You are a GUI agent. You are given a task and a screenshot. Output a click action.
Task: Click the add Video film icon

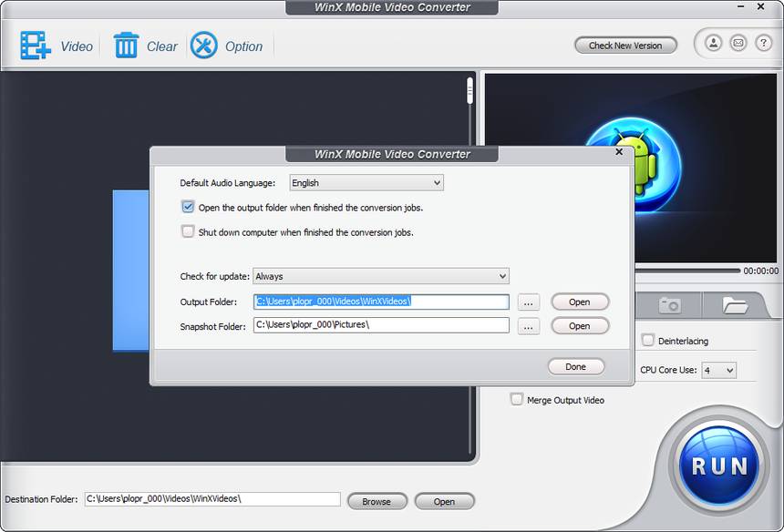tap(36, 46)
